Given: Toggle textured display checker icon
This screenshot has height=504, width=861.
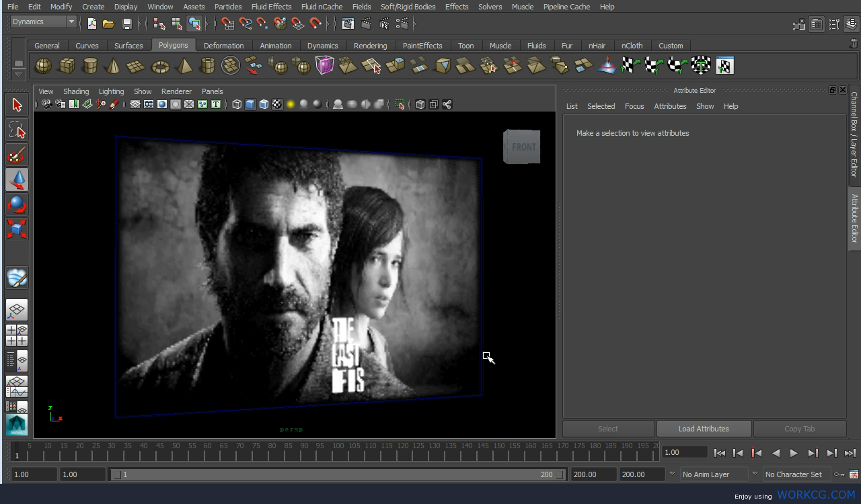Looking at the screenshot, I should (x=277, y=104).
